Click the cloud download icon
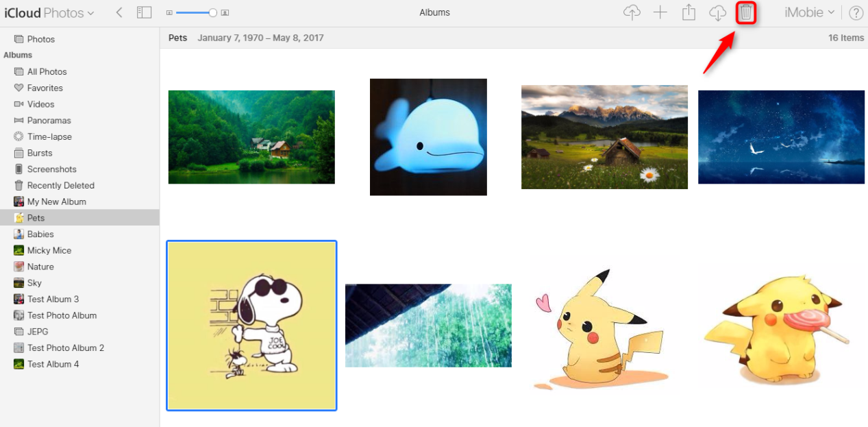This screenshot has width=868, height=427. tap(717, 12)
